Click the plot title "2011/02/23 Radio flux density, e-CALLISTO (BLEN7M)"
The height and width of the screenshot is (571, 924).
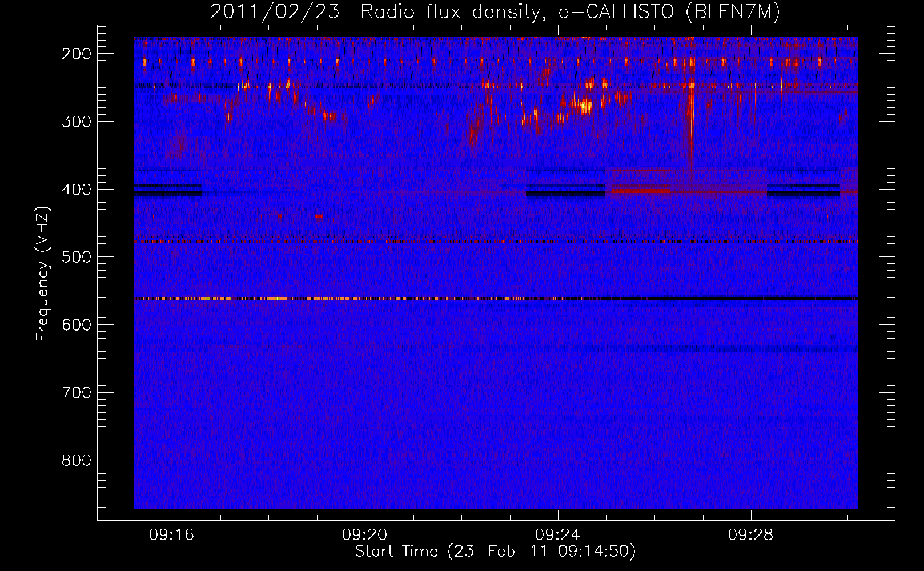tap(495, 12)
